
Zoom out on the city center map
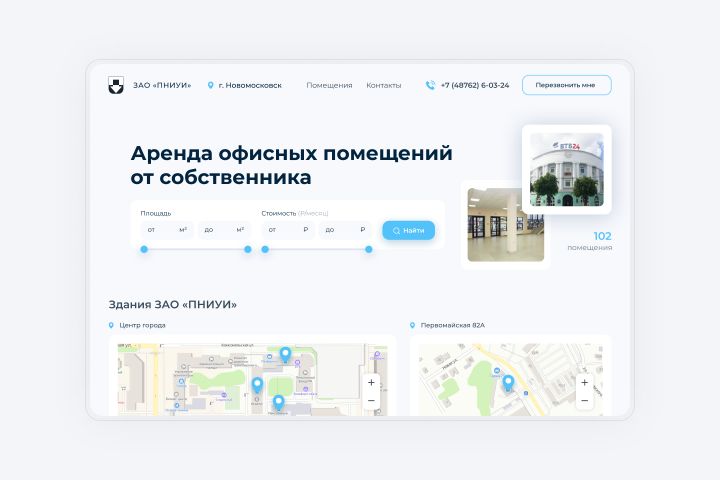(371, 401)
